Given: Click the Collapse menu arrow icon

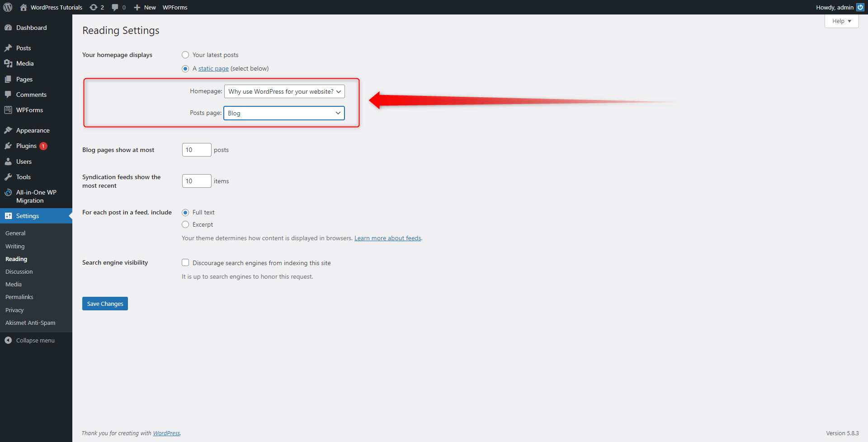Looking at the screenshot, I should [x=8, y=340].
